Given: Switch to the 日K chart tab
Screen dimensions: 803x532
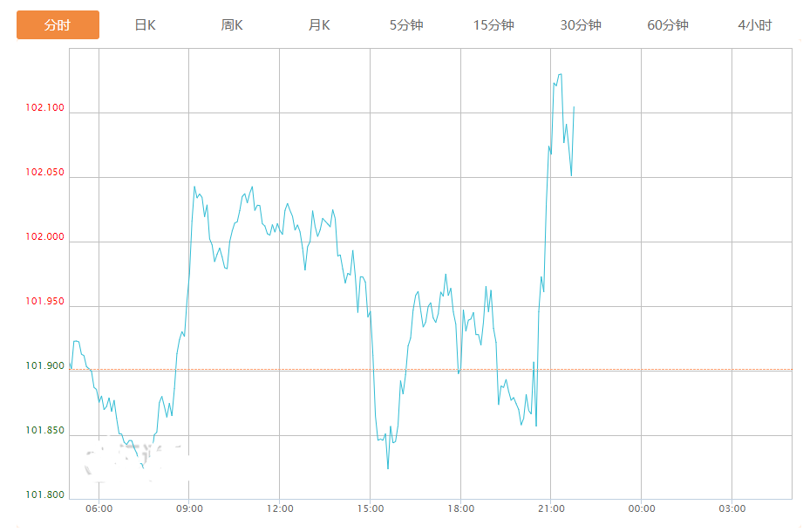Looking at the screenshot, I should [145, 25].
